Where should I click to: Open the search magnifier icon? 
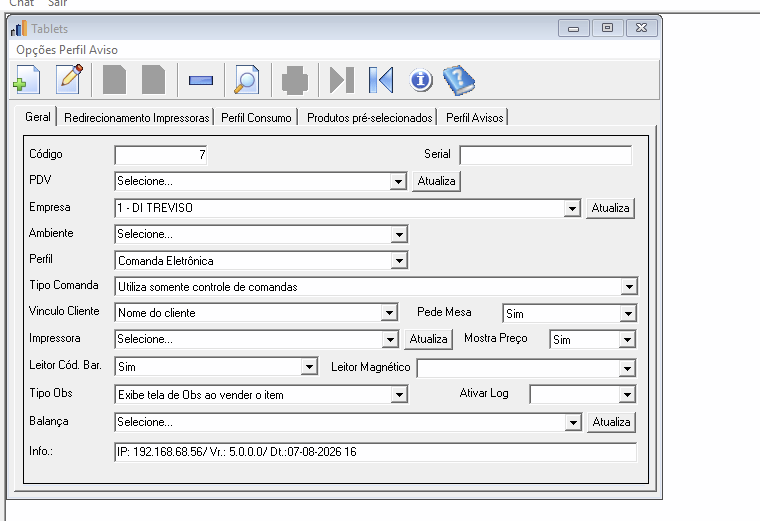[247, 79]
